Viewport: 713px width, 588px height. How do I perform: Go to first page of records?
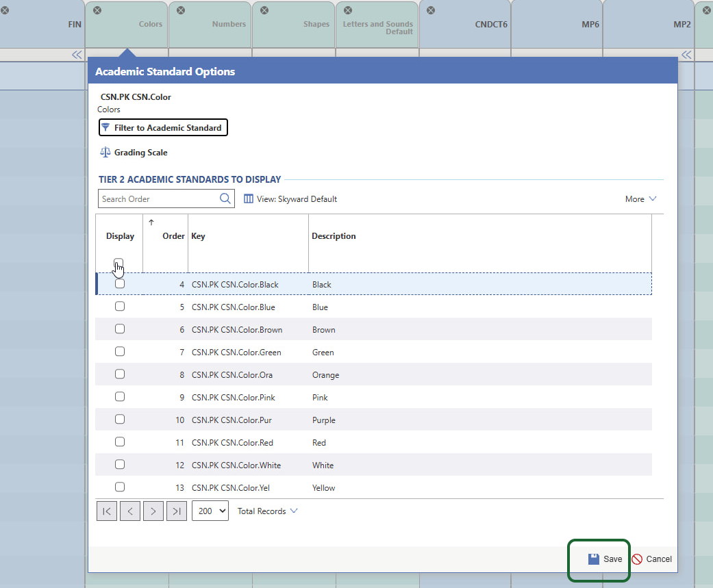tap(107, 511)
